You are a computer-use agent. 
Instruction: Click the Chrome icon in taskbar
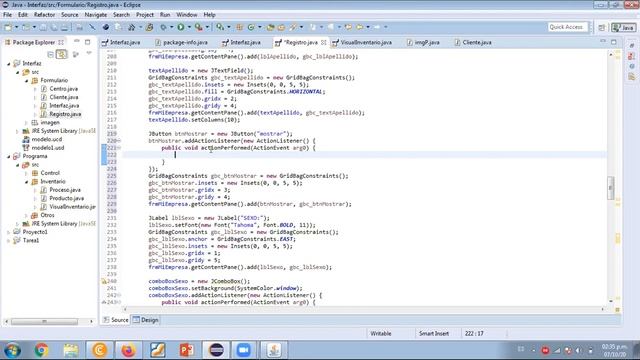tap(41, 350)
